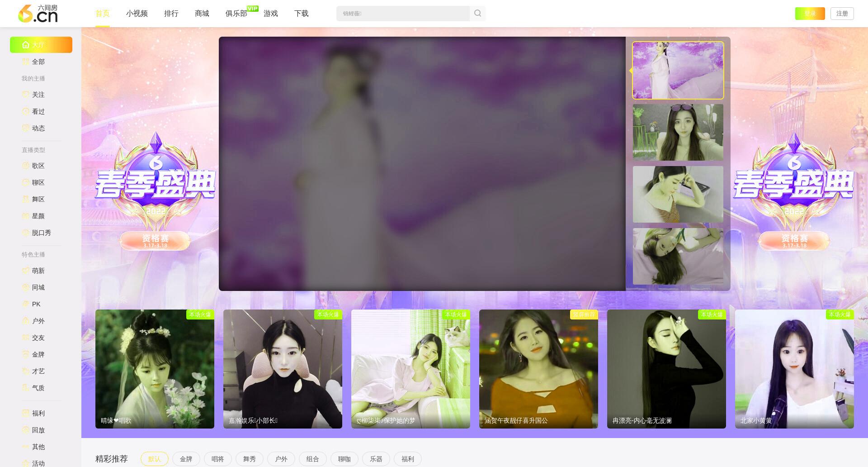Click the search input field

click(x=403, y=14)
